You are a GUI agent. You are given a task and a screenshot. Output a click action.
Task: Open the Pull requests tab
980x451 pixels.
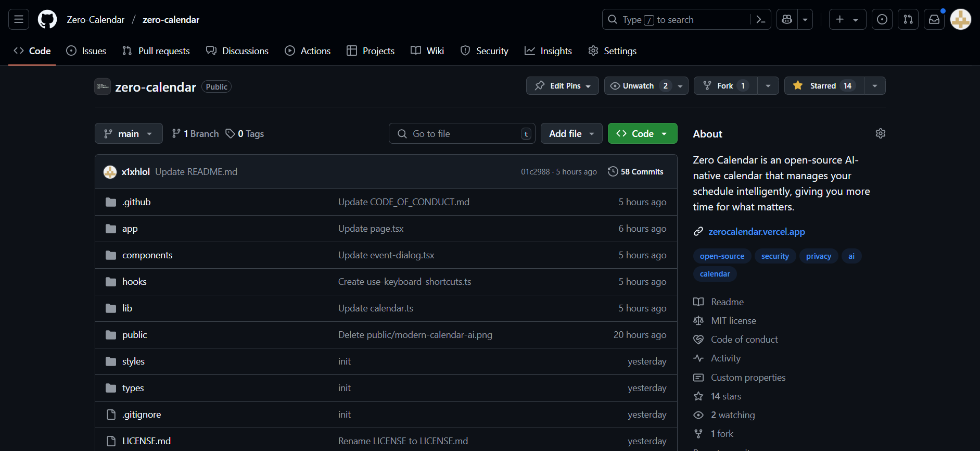tap(156, 51)
